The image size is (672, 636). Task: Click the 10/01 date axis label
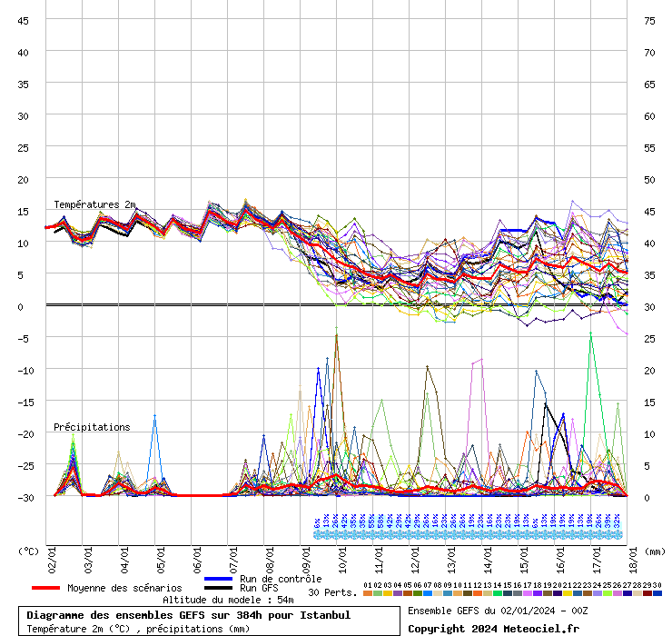(x=342, y=560)
